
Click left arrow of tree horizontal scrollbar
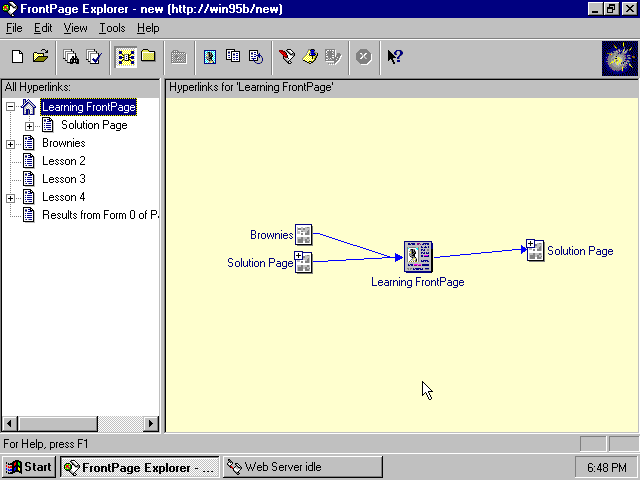(x=10, y=423)
